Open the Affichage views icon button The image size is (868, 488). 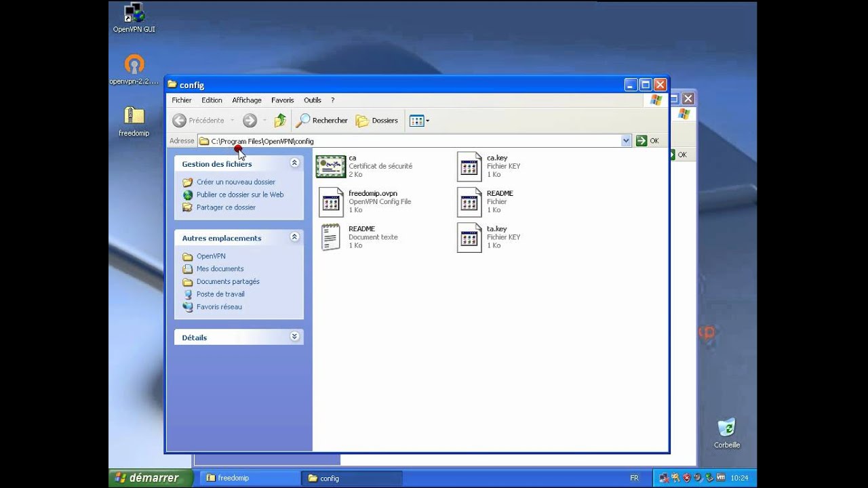click(419, 121)
